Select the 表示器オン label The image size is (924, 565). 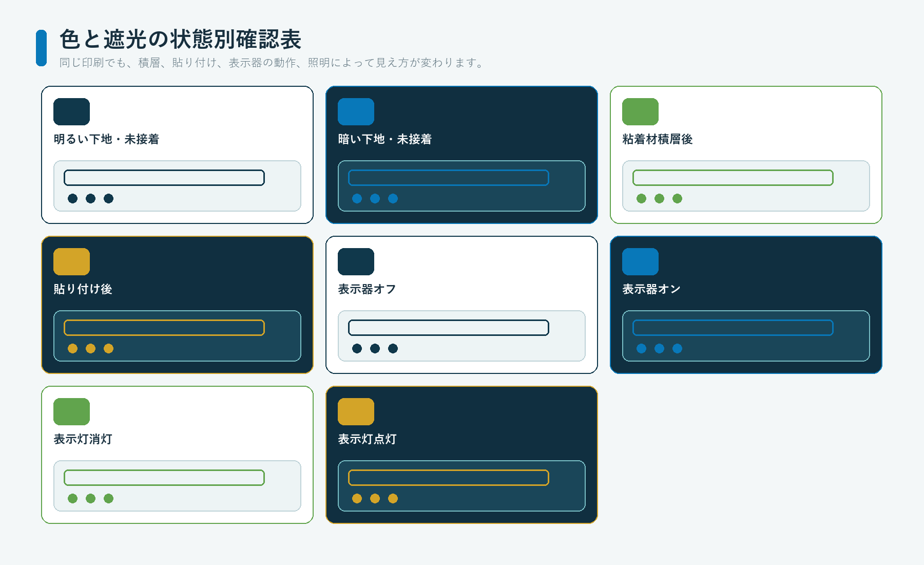point(651,289)
